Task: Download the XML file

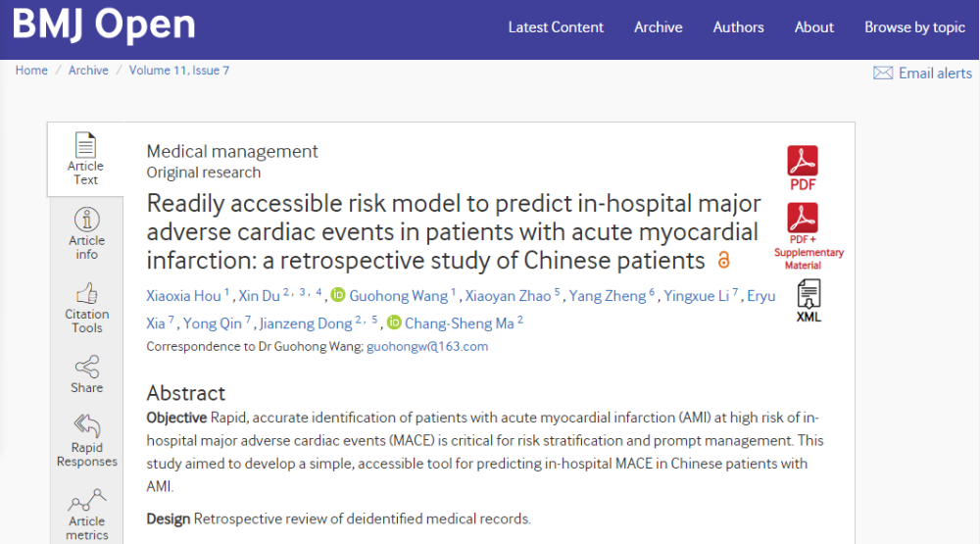Action: pos(808,301)
